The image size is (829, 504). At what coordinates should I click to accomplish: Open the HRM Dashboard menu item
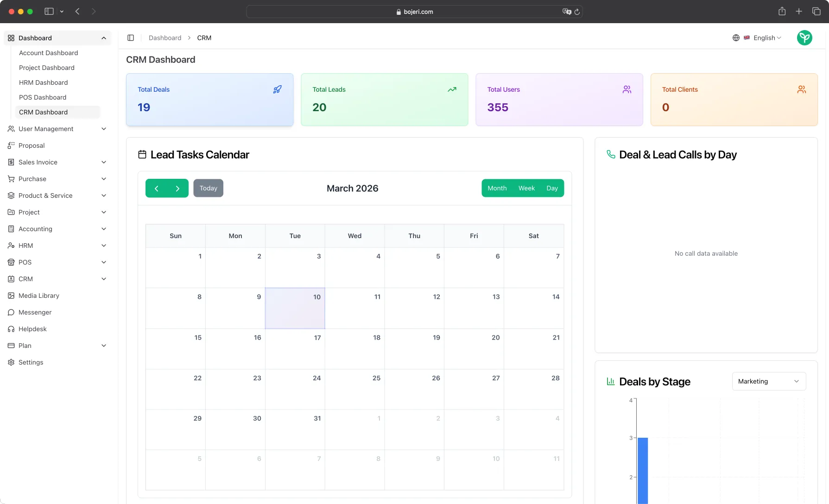point(43,82)
